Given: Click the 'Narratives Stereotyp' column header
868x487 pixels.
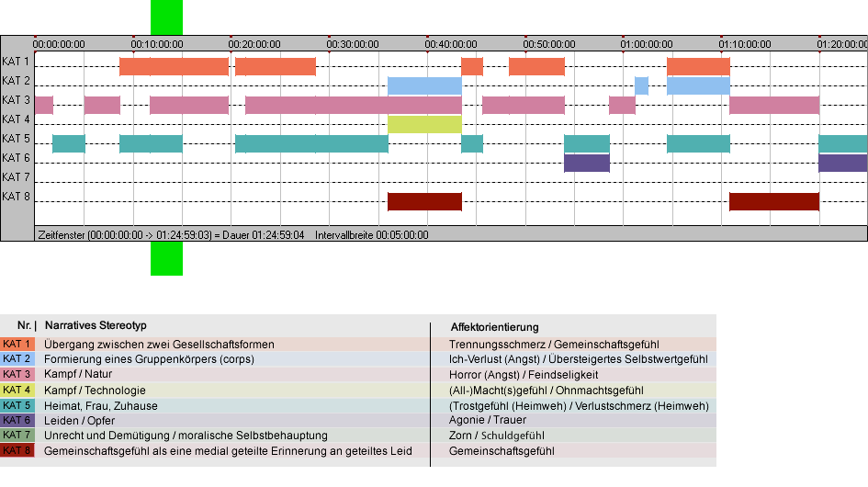Looking at the screenshot, I should (x=96, y=325).
